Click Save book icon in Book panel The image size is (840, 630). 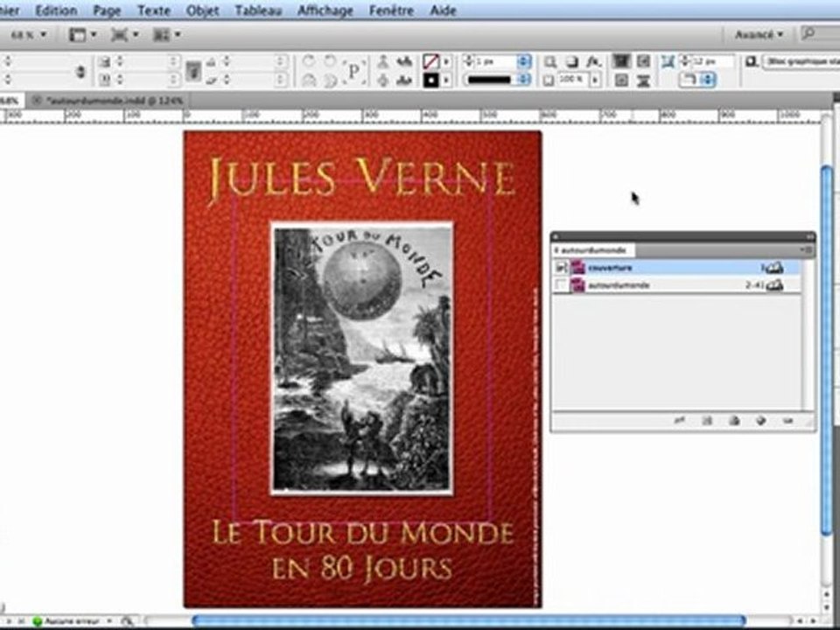point(707,421)
